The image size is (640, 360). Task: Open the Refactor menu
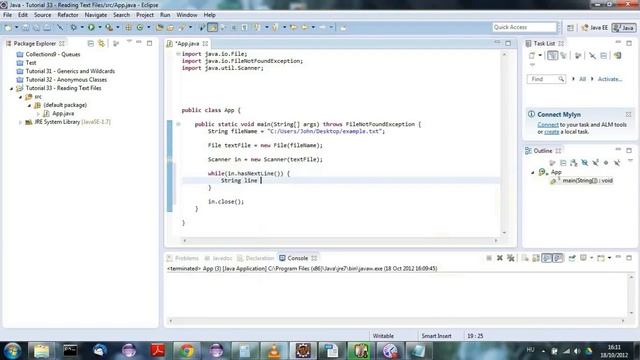(68, 15)
